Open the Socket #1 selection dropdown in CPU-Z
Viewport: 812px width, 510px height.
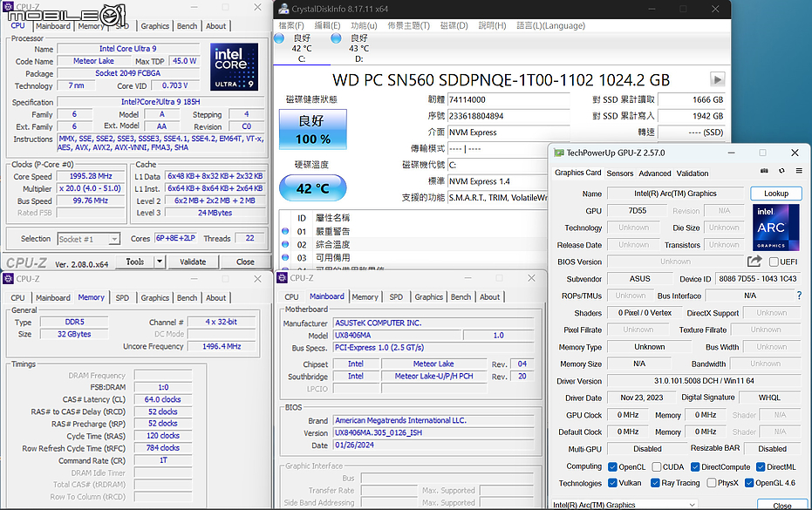click(x=89, y=239)
